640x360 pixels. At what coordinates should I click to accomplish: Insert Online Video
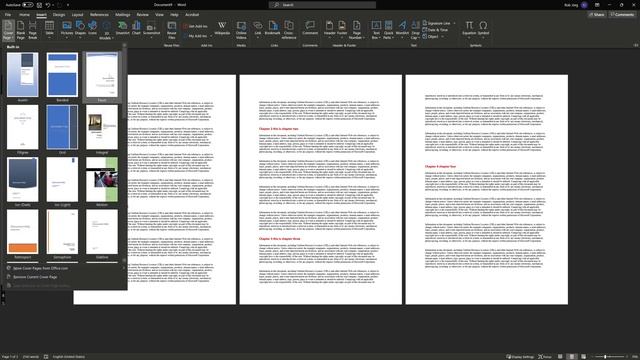pos(241,30)
